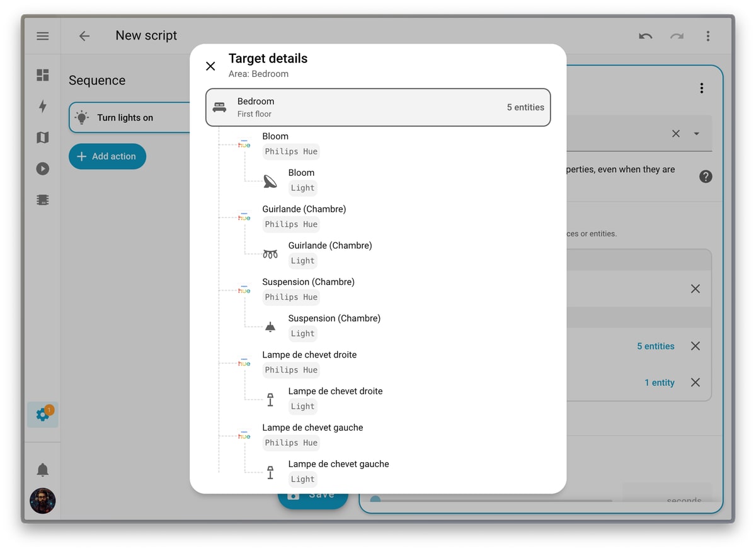Image resolution: width=756 pixels, height=551 pixels.
Task: Click the Add action button
Action: pyautogui.click(x=107, y=156)
